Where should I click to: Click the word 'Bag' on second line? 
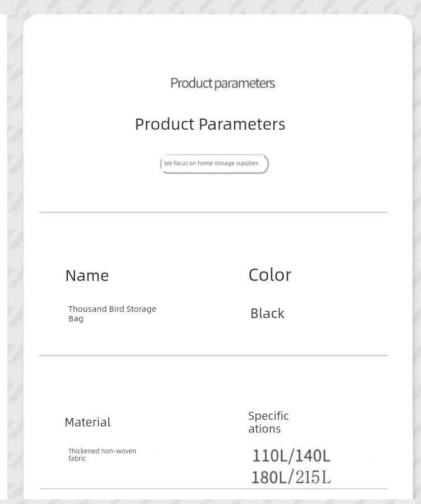pyautogui.click(x=76, y=319)
